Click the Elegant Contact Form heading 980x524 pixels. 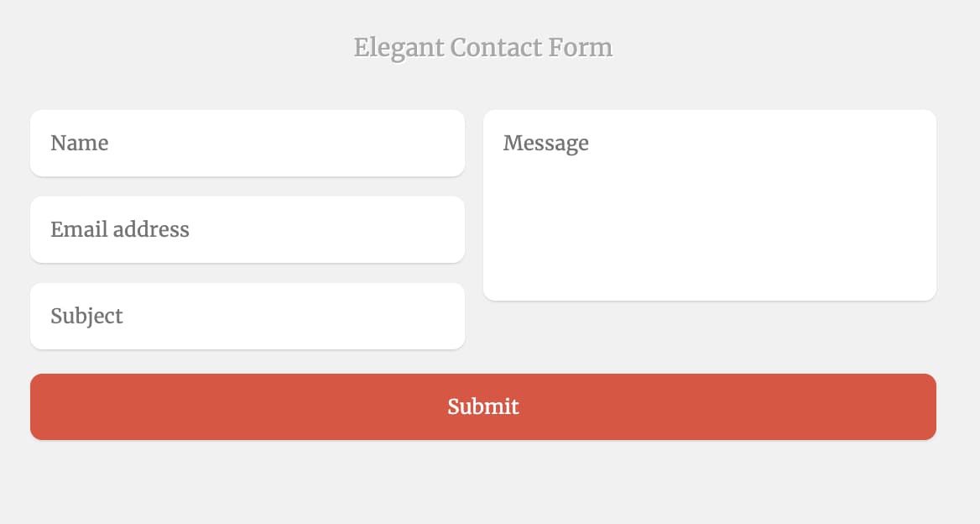tap(483, 47)
